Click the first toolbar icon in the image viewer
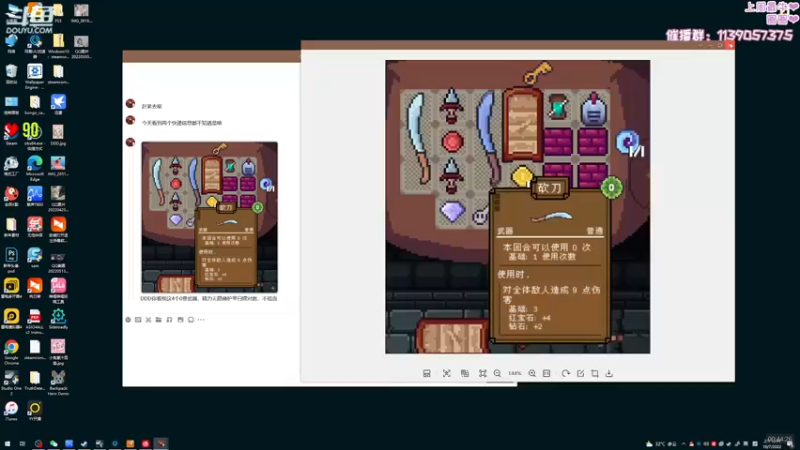Image resolution: width=800 pixels, height=450 pixels. (427, 373)
